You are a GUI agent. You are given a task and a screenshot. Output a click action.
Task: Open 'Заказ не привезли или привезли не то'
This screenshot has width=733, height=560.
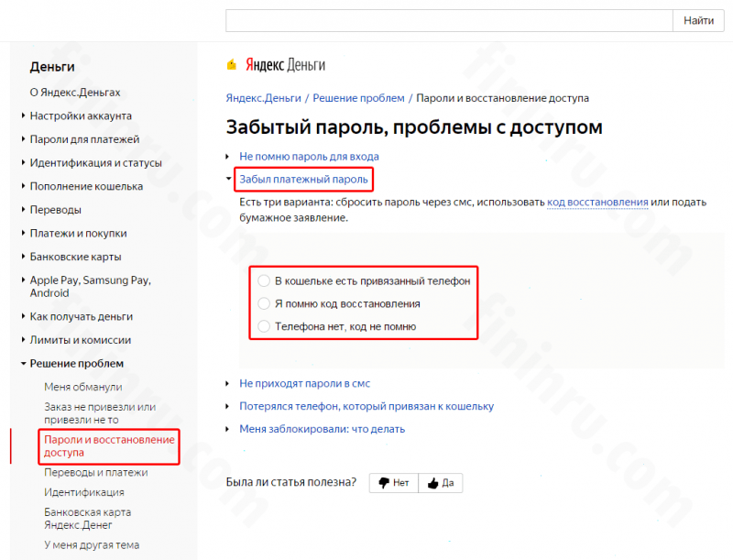tap(100, 413)
